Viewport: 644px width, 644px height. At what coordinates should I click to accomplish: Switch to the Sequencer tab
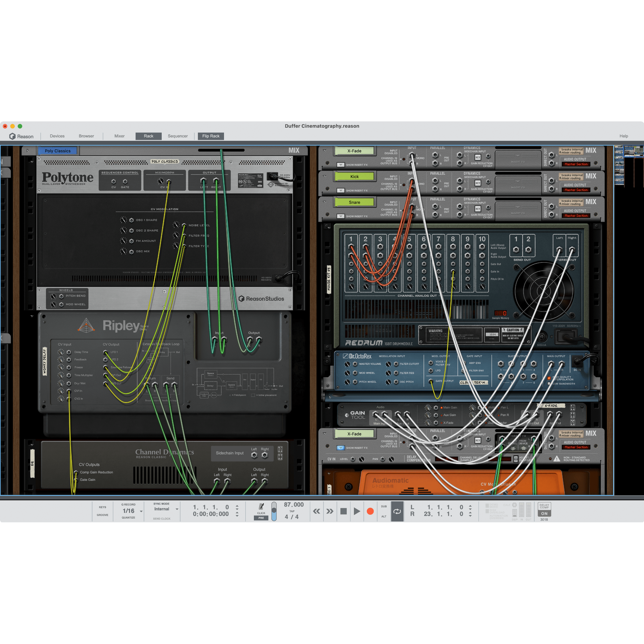coord(178,136)
